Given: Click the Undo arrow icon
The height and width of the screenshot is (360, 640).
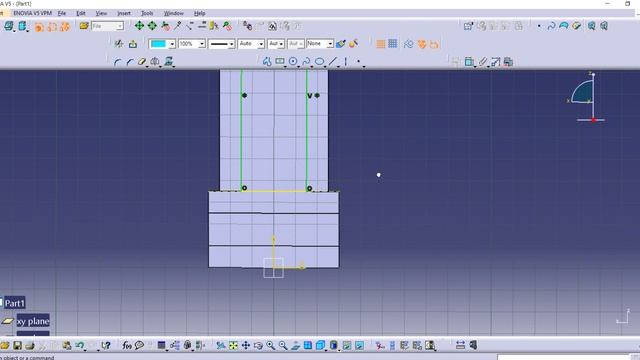Looking at the screenshot, I should [x=80, y=346].
